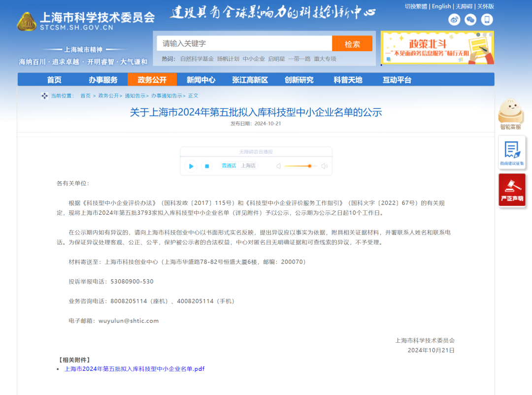Go to the 张江高新区 menu item

tap(250, 80)
